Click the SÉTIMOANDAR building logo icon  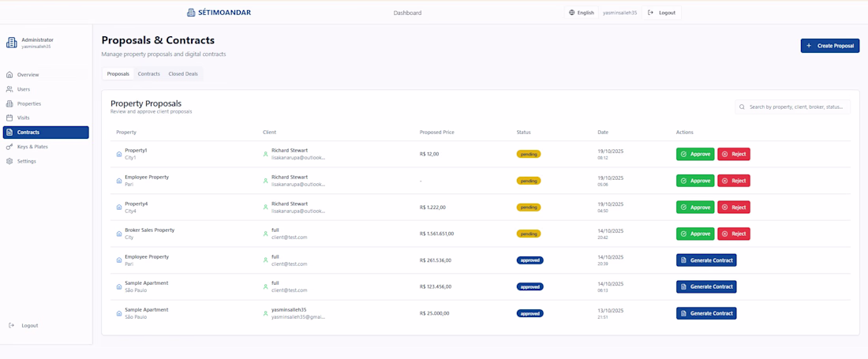point(192,12)
